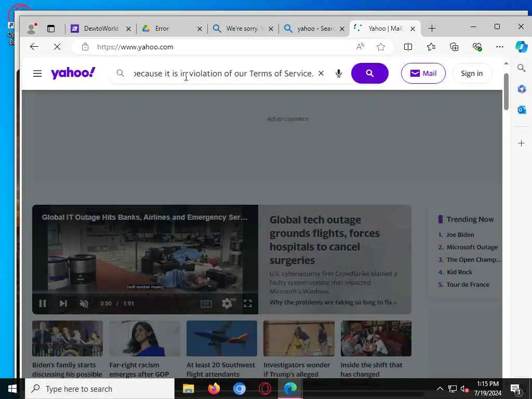This screenshot has width=532, height=399.
Task: Open Biden's family story thumbnail
Action: pos(68,338)
